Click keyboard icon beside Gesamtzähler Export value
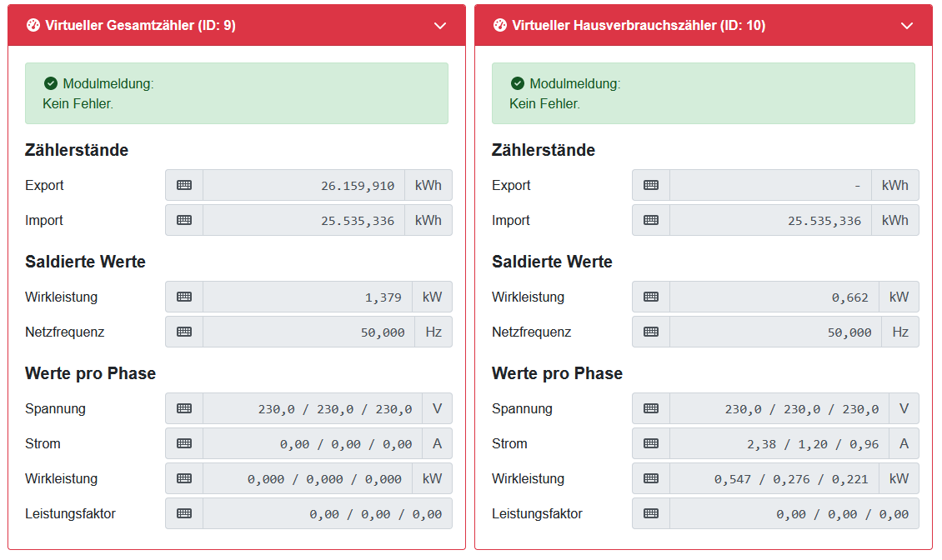 (184, 185)
